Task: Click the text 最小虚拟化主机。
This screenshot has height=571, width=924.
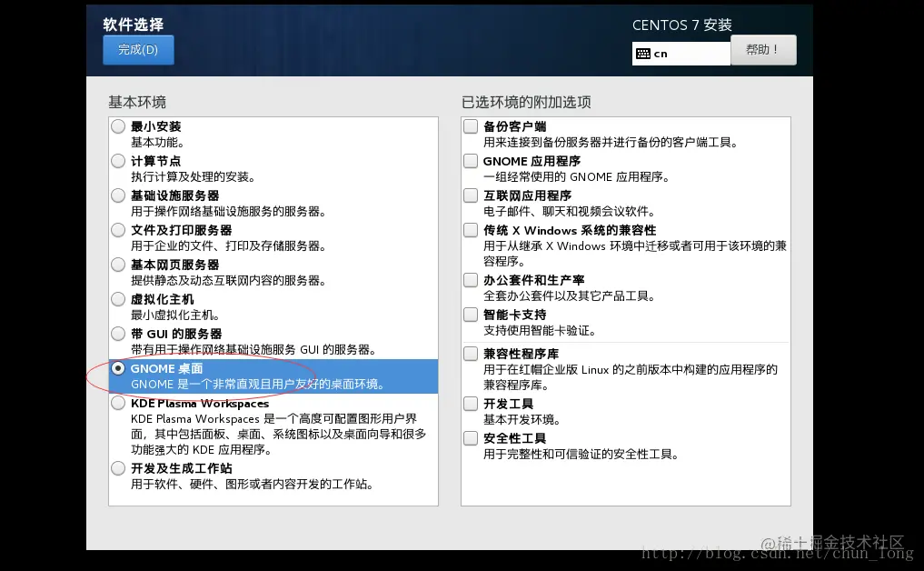Action: pos(175,315)
